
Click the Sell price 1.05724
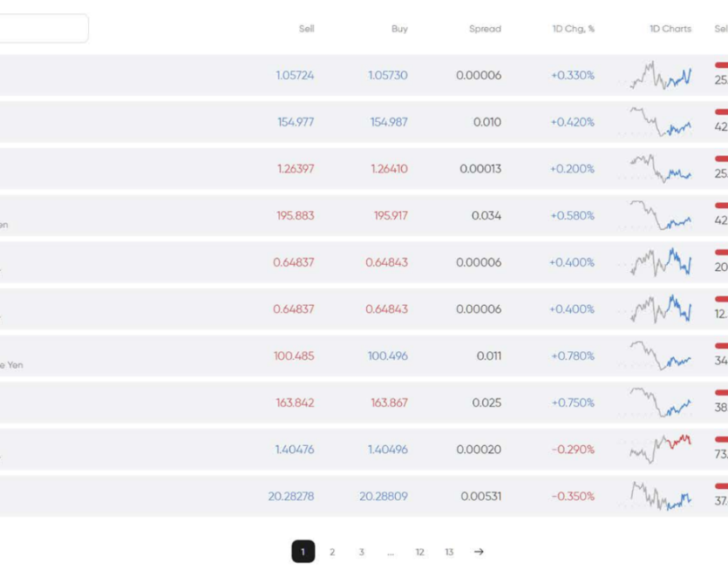click(x=295, y=76)
